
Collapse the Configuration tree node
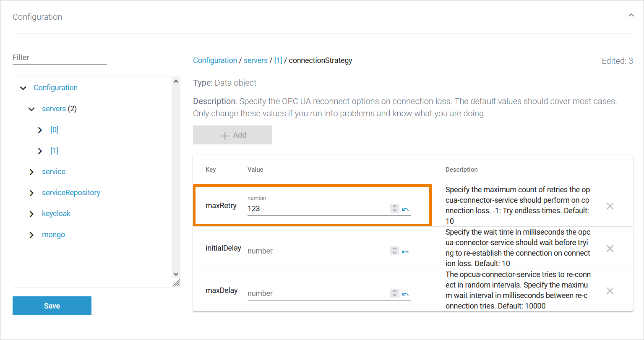tap(23, 88)
